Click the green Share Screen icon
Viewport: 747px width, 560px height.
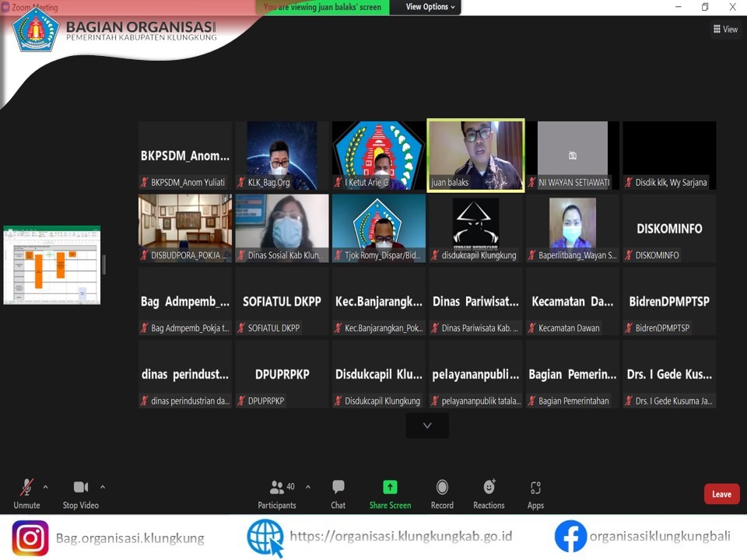[x=390, y=488]
